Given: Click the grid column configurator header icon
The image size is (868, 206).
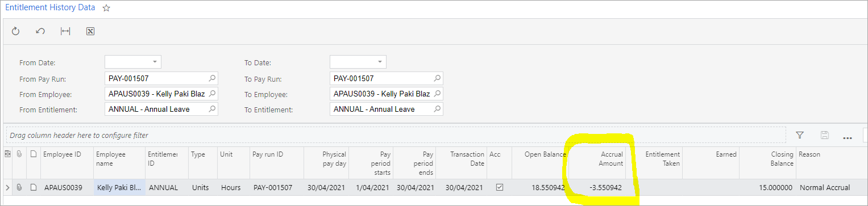Looking at the screenshot, I should 7,154.
